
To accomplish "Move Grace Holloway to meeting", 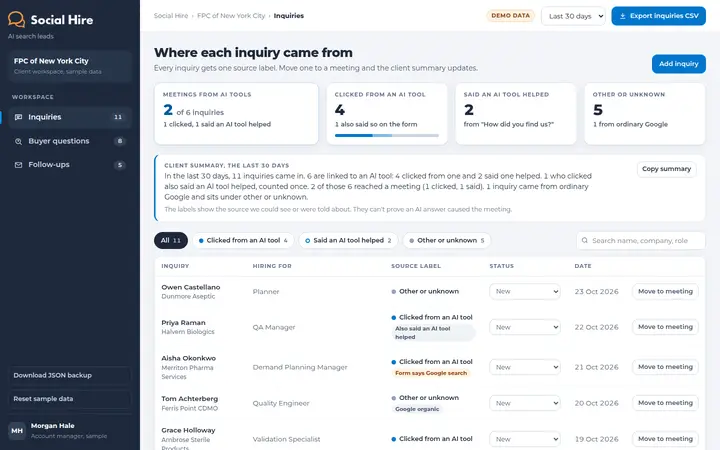I will pyautogui.click(x=665, y=439).
